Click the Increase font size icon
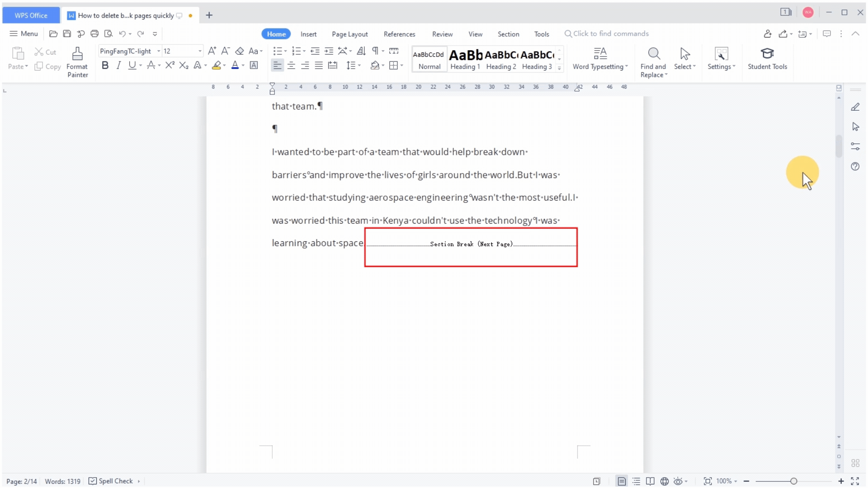 click(x=212, y=51)
